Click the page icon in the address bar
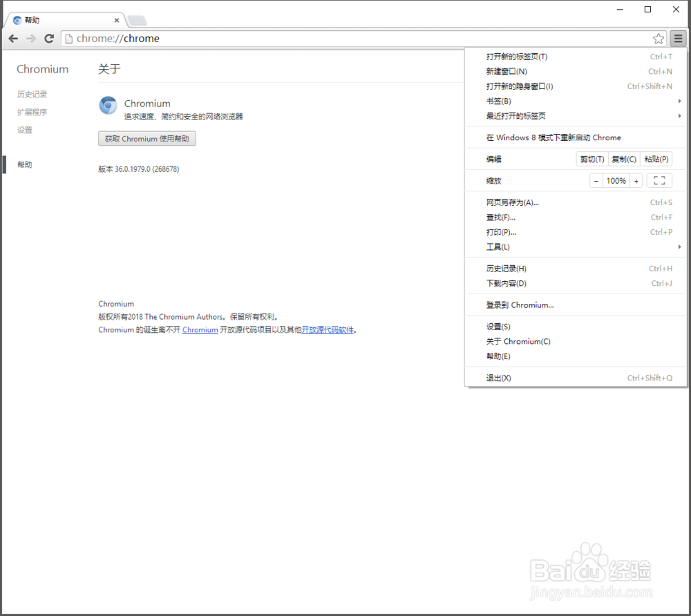Viewport: 691px width, 616px height. pyautogui.click(x=68, y=39)
